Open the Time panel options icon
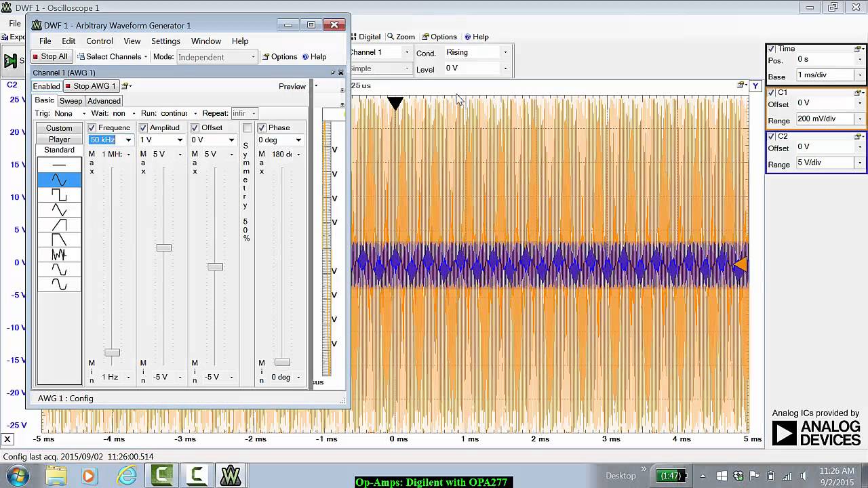Viewport: 868px width, 488px height. (x=859, y=49)
